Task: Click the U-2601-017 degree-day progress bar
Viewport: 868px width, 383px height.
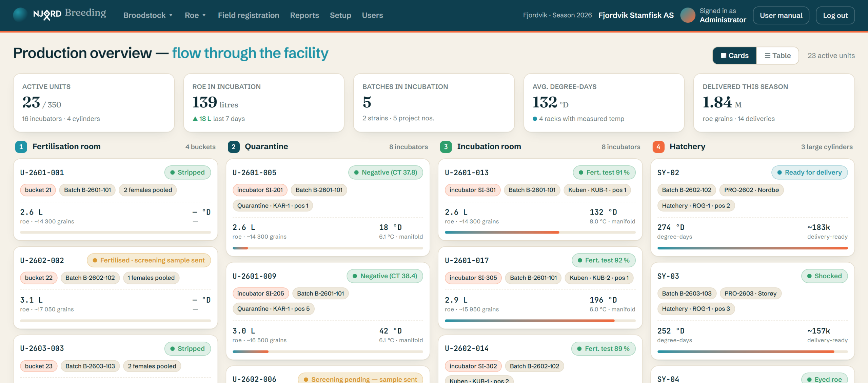Action: [x=540, y=321]
